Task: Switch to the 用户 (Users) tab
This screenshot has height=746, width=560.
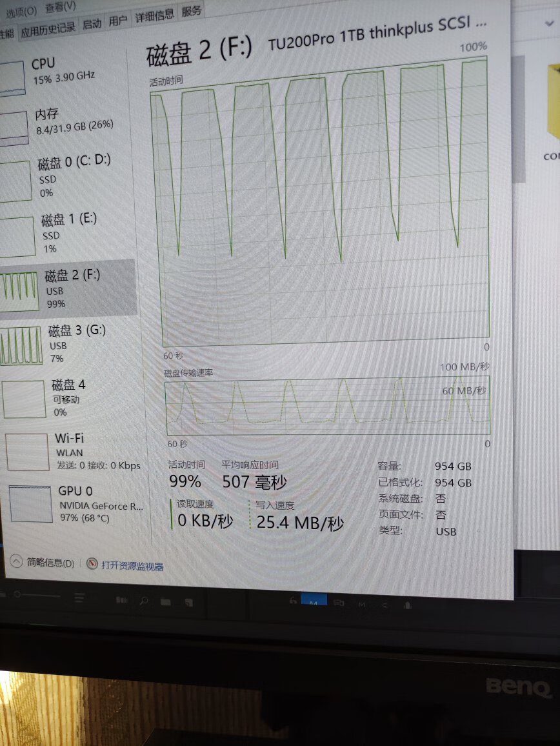Action: (x=118, y=21)
